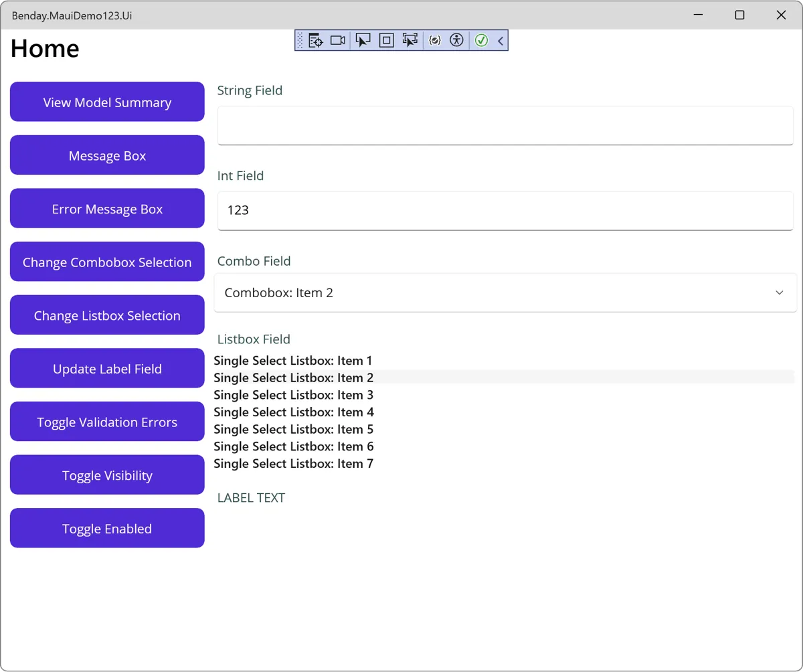Click Change Combobox Selection button
The image size is (803, 672).
(x=107, y=262)
